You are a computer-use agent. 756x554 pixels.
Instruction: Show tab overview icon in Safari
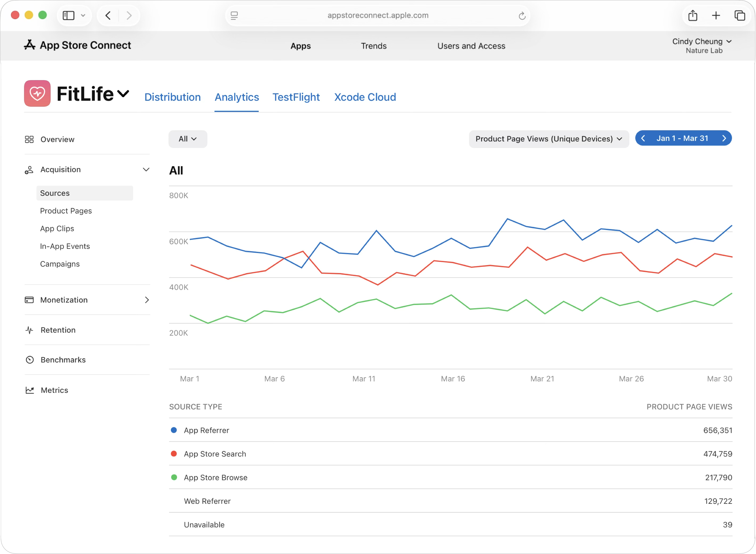click(739, 15)
